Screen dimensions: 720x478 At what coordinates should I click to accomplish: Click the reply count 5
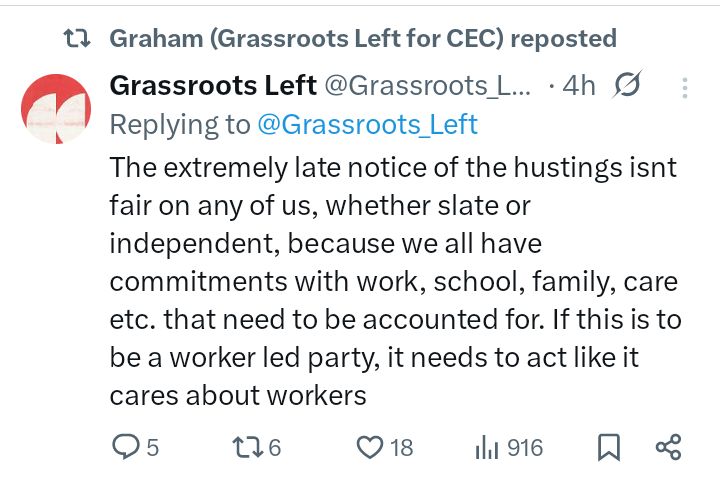click(x=153, y=448)
